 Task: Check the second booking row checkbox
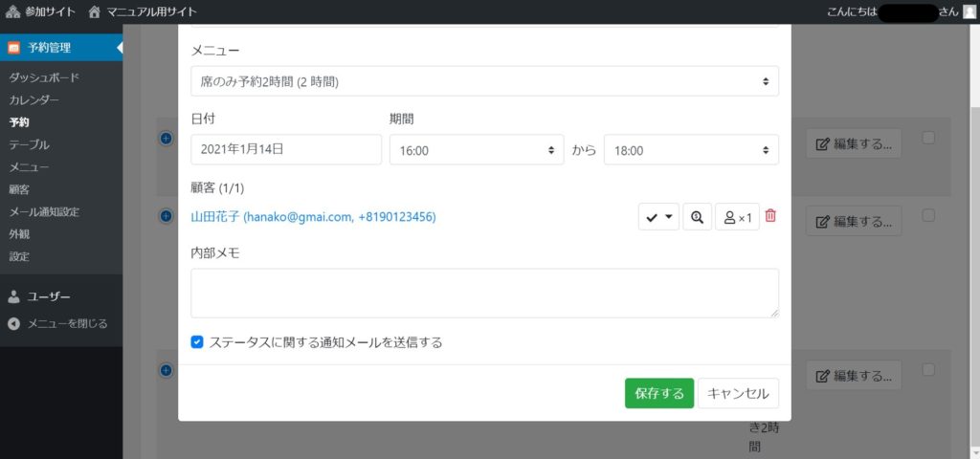point(927,215)
